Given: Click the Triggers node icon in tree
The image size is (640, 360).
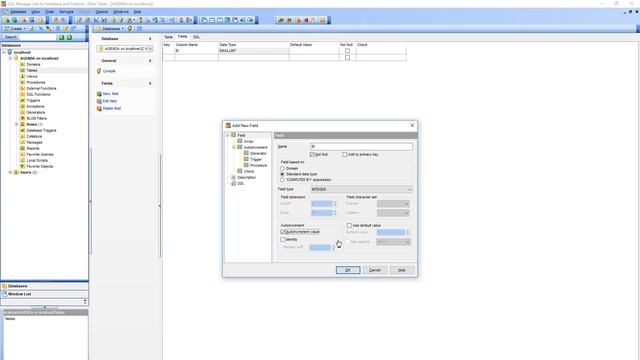Looking at the screenshot, I should click(x=23, y=100).
